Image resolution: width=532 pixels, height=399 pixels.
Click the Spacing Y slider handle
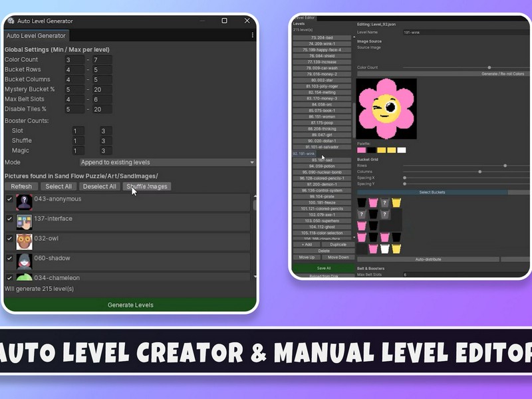(x=404, y=184)
